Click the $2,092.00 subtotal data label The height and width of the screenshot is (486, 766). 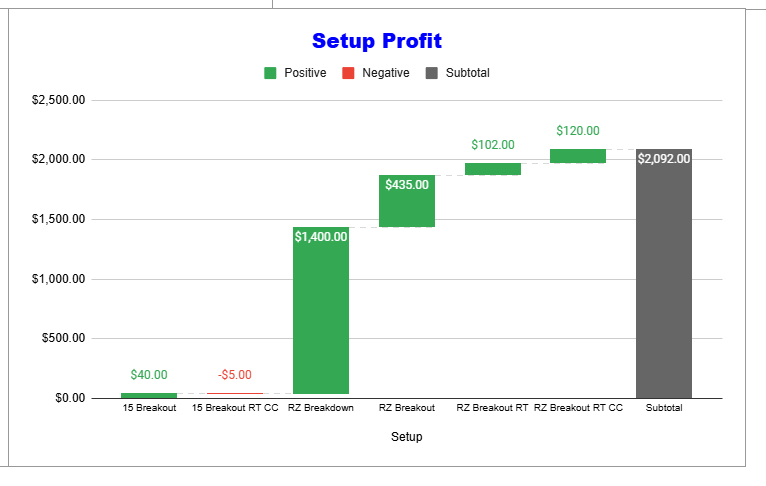663,159
